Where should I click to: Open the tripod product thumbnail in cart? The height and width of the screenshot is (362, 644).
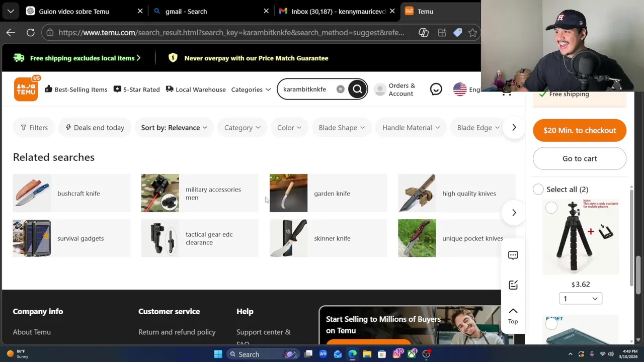pos(580,237)
